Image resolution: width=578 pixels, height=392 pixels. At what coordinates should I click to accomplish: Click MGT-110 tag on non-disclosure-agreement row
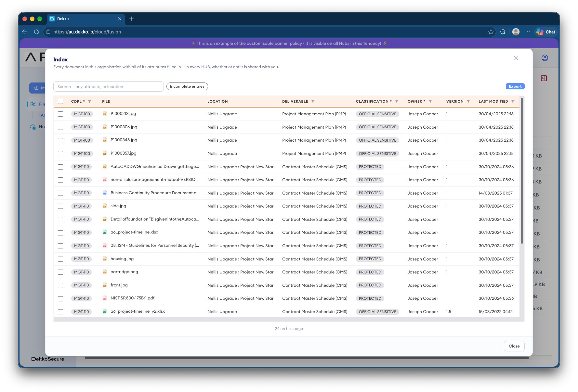pyautogui.click(x=81, y=180)
